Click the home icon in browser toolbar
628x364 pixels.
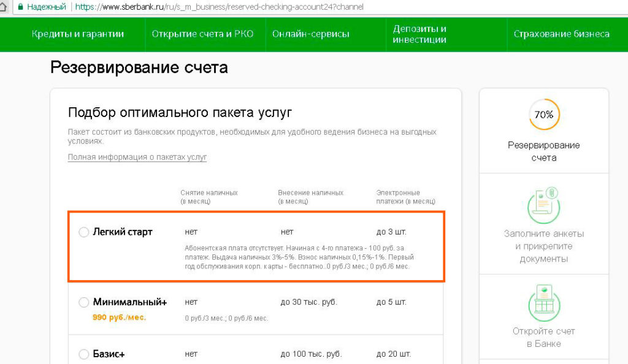point(3,7)
